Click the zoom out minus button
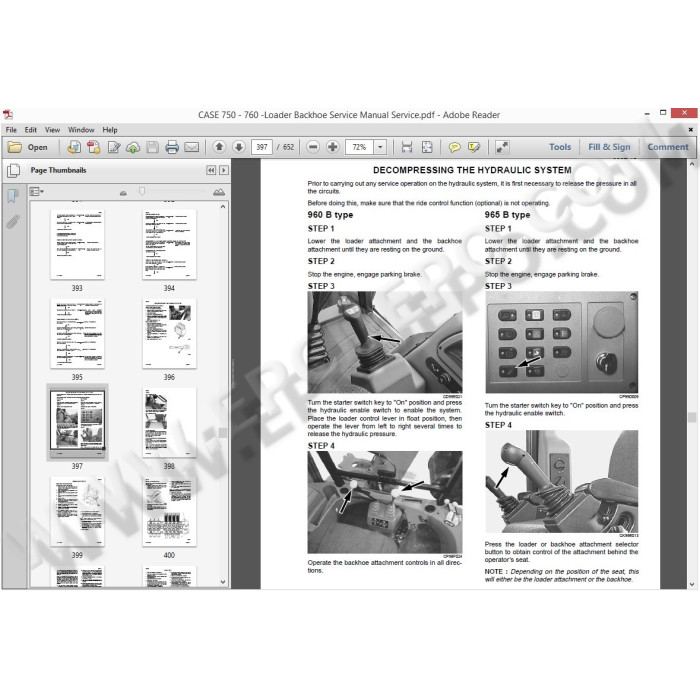 pyautogui.click(x=313, y=147)
